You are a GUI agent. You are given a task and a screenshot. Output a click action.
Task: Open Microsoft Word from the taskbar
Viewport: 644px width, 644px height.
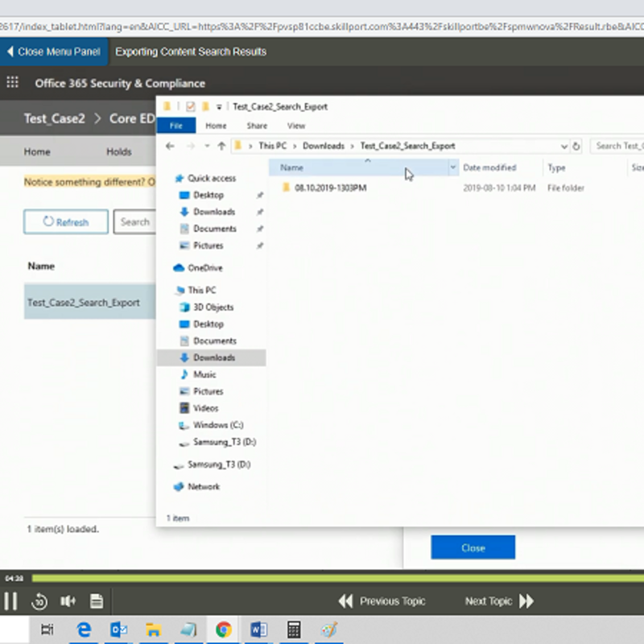(258, 630)
